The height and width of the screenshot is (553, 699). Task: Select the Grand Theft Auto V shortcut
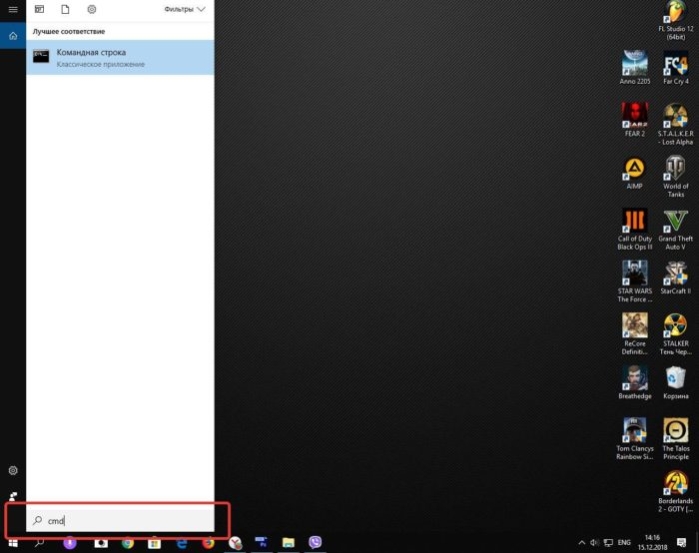click(676, 229)
